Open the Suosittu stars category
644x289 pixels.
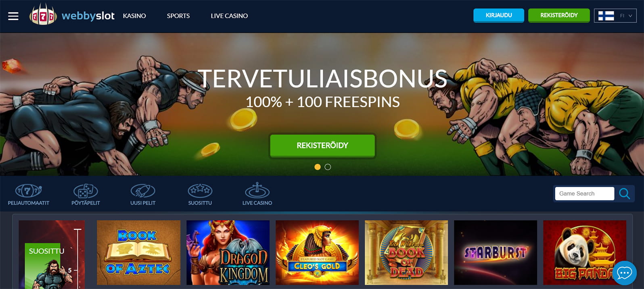coord(200,190)
